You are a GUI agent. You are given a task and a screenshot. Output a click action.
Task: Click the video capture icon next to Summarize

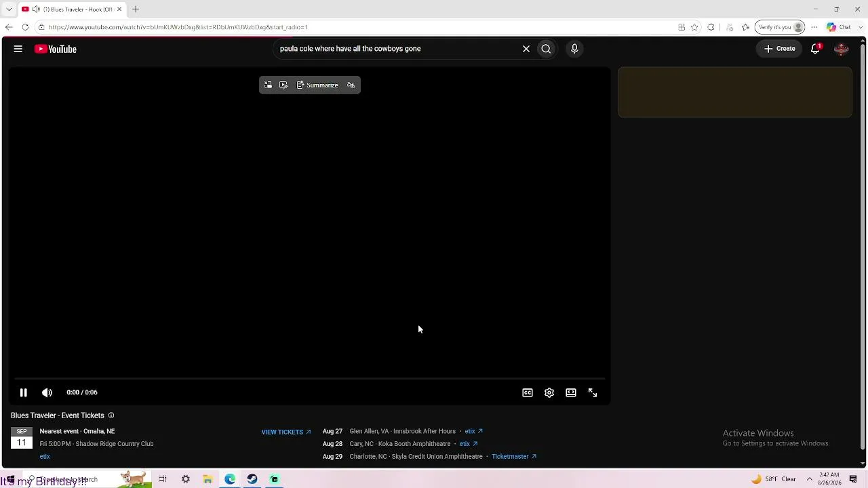point(283,85)
